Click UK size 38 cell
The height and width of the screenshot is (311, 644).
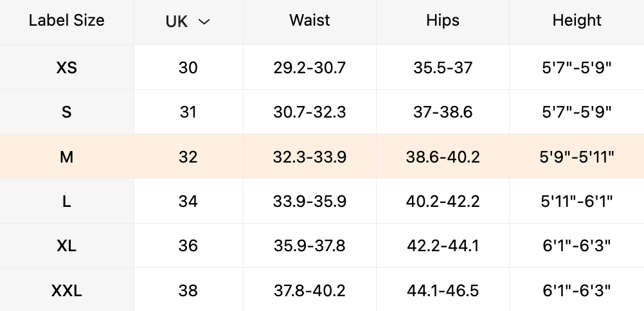point(188,290)
